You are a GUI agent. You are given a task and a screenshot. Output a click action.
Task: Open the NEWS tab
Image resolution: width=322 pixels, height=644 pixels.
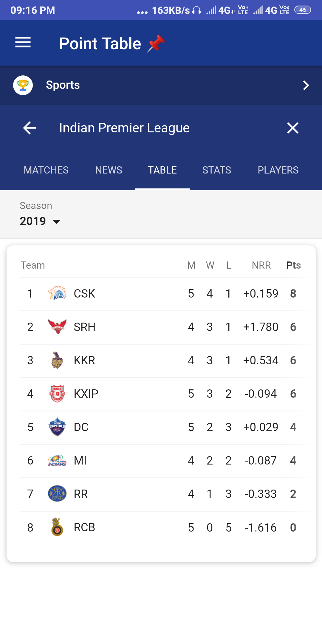tap(109, 170)
